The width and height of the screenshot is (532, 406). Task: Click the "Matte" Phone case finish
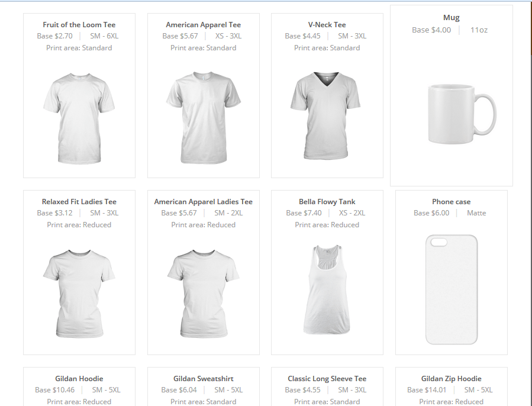476,213
